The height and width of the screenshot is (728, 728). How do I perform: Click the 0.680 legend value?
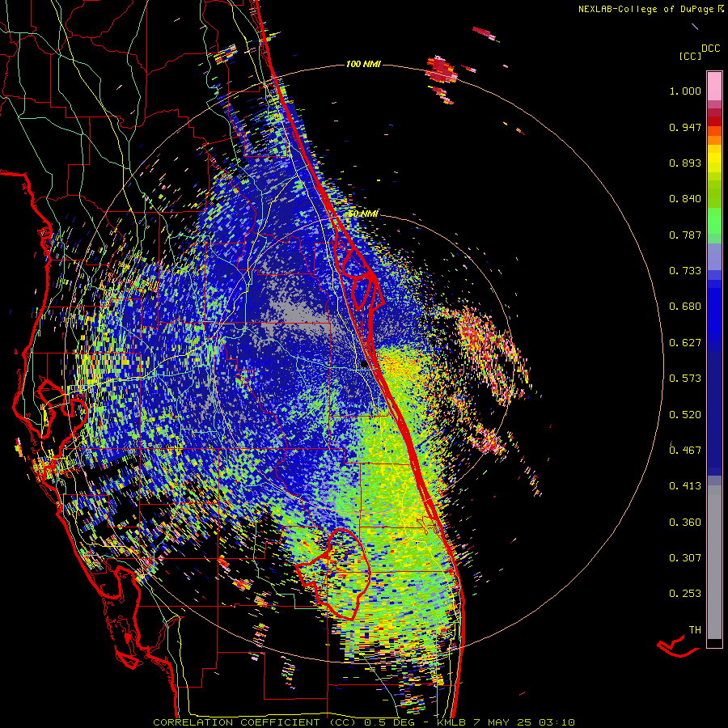tap(685, 307)
